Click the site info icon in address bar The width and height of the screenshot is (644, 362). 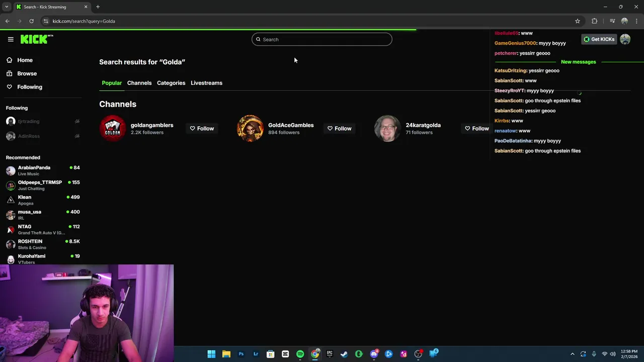(46, 21)
